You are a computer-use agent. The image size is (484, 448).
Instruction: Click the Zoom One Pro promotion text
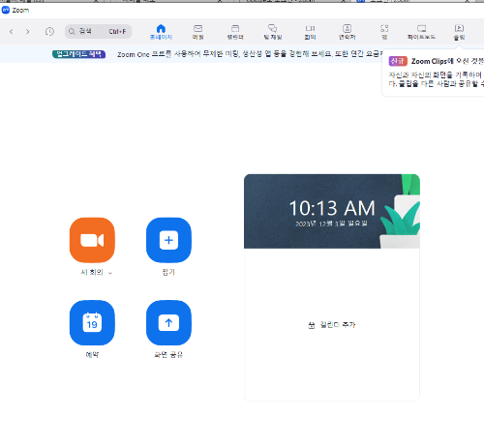pyautogui.click(x=249, y=54)
